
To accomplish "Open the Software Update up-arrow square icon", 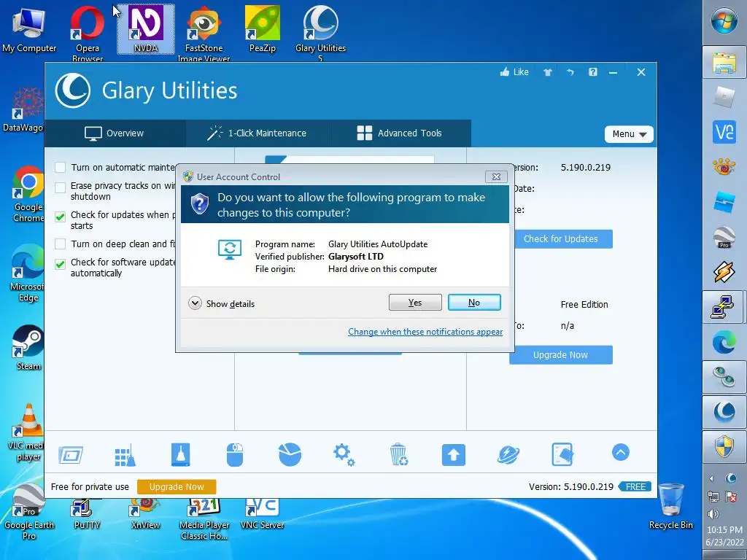I will pyautogui.click(x=454, y=455).
